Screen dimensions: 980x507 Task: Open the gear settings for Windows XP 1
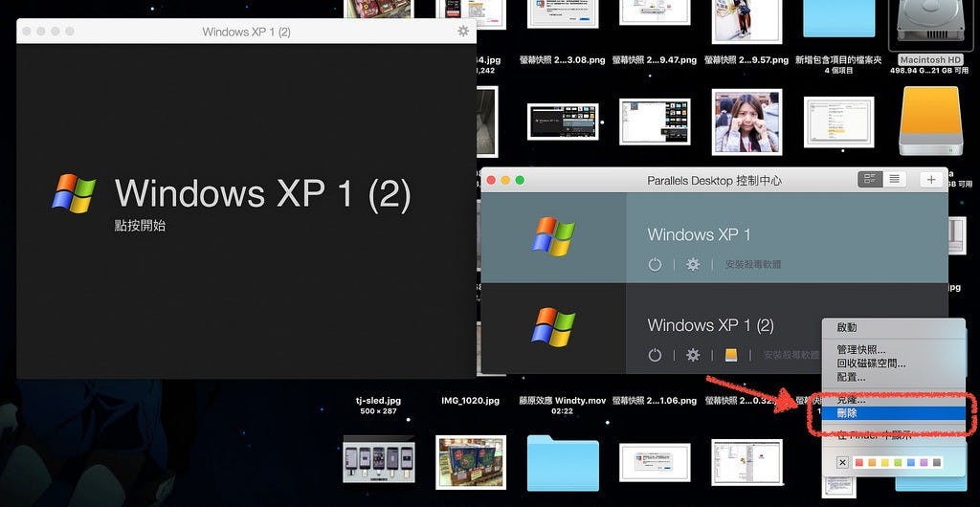pyautogui.click(x=693, y=265)
